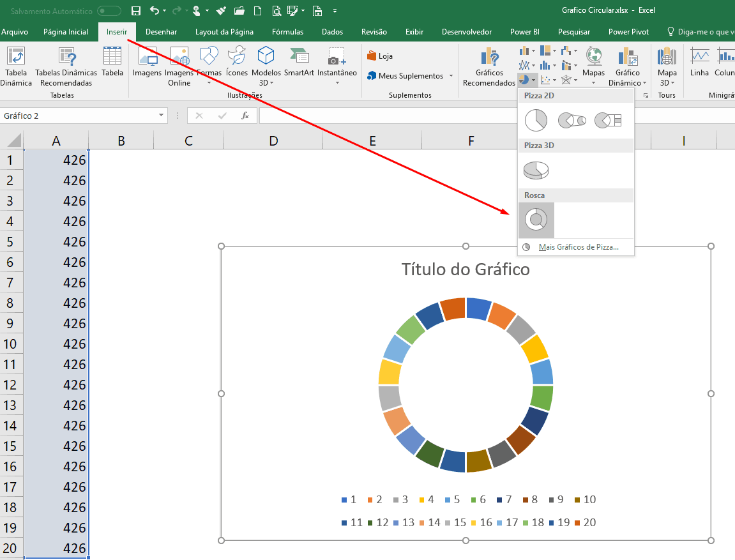The width and height of the screenshot is (735, 560).
Task: Select the Rosca doughnut chart option
Action: 536,220
